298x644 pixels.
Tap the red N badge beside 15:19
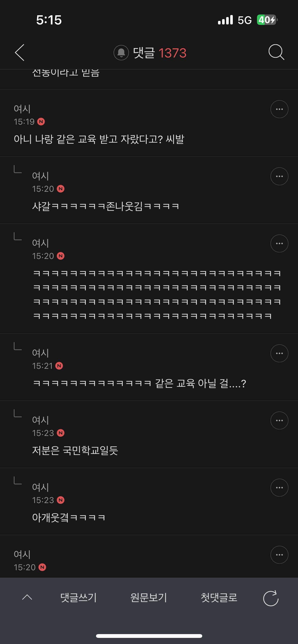[41, 122]
